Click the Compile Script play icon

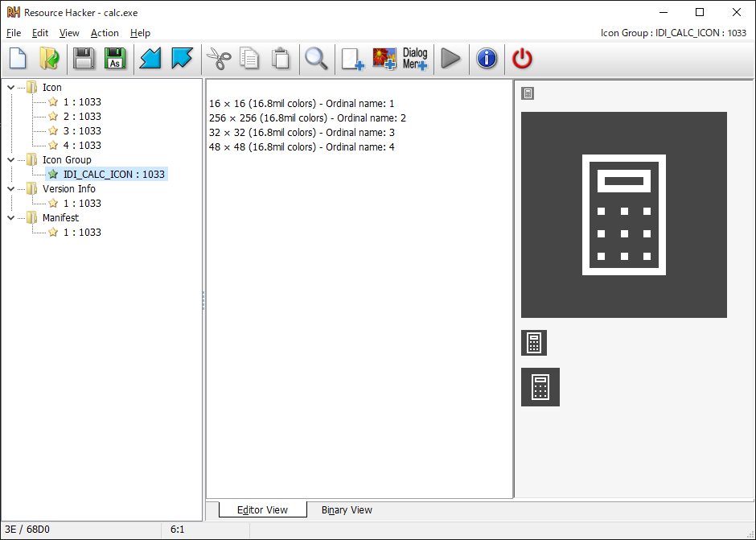[x=451, y=59]
